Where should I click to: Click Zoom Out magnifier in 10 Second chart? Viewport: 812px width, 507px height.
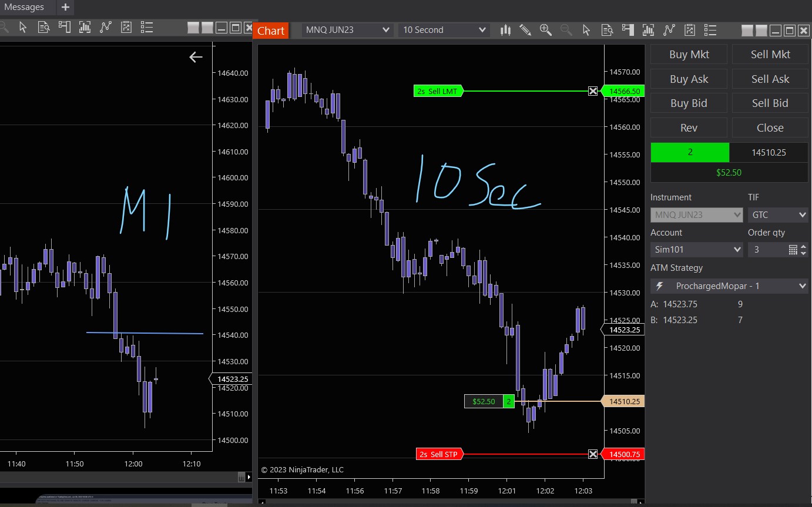tap(566, 30)
